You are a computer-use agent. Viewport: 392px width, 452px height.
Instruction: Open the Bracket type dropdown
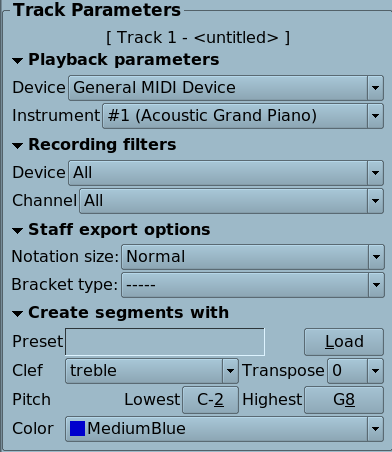pos(253,285)
